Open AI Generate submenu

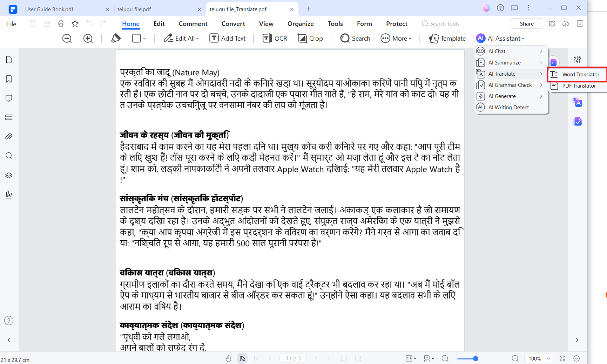click(x=511, y=96)
